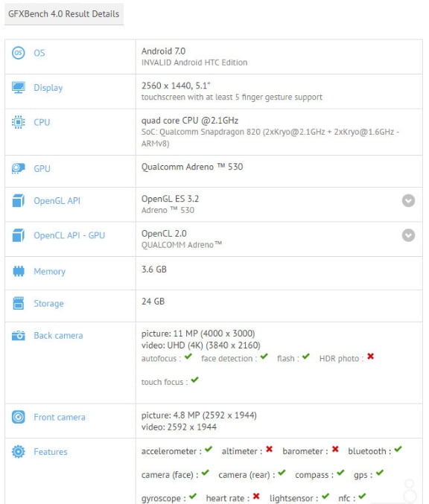Click the OpenGL API cube icon
Screen dimensions: 429x504
pos(19,200)
